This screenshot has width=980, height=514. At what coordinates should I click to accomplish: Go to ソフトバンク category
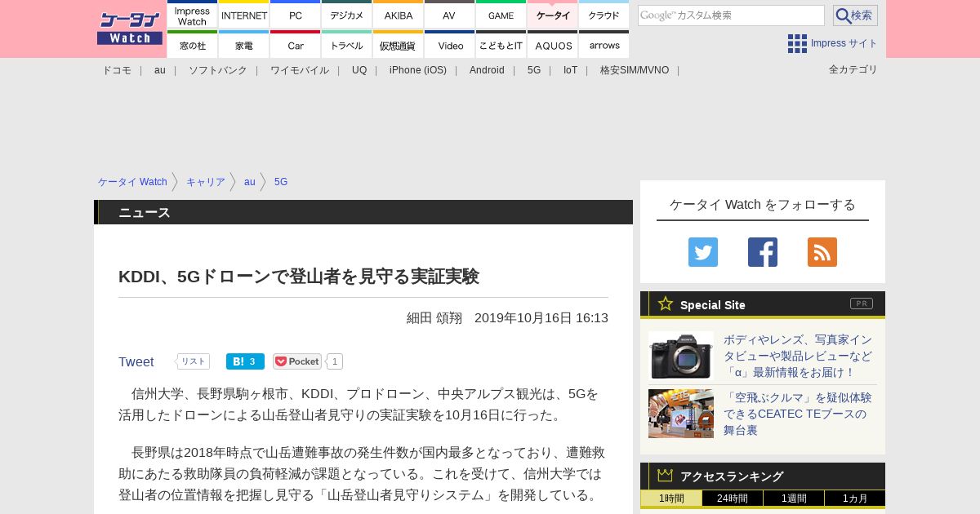pos(218,70)
